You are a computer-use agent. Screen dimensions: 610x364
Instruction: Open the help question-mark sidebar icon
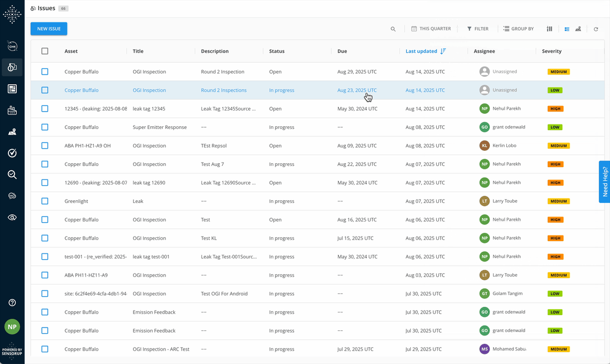pos(12,302)
